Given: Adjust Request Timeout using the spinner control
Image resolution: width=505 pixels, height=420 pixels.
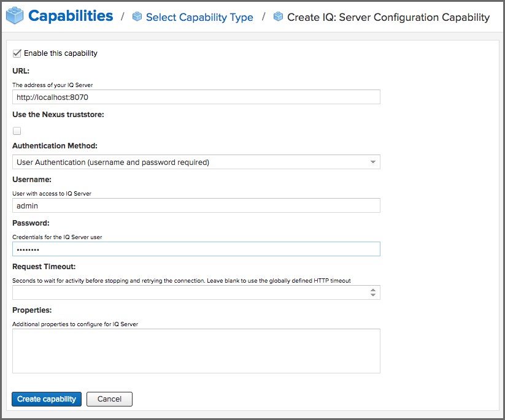Looking at the screenshot, I should click(372, 292).
